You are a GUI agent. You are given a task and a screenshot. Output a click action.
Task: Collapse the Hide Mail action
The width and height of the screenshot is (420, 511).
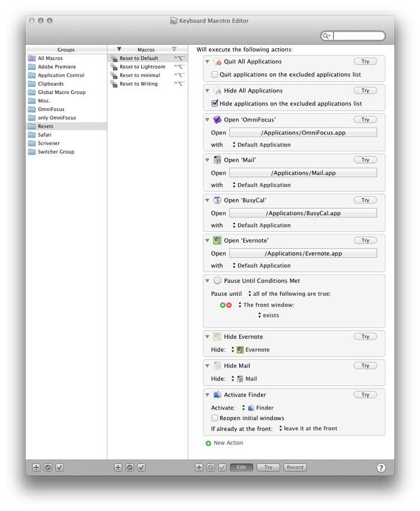click(207, 366)
